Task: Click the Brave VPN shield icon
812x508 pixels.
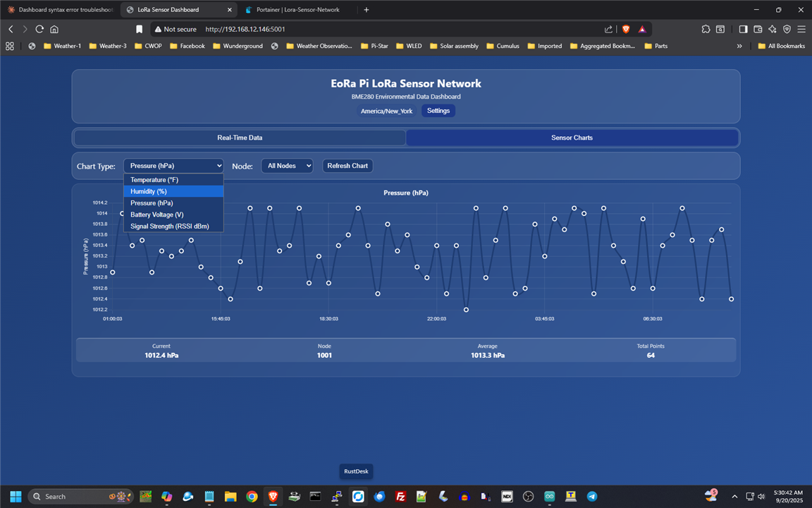Action: (787, 29)
